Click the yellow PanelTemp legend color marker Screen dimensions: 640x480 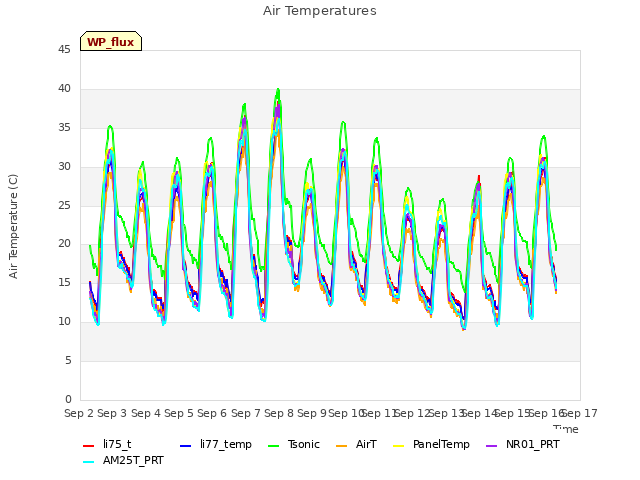[398, 446]
